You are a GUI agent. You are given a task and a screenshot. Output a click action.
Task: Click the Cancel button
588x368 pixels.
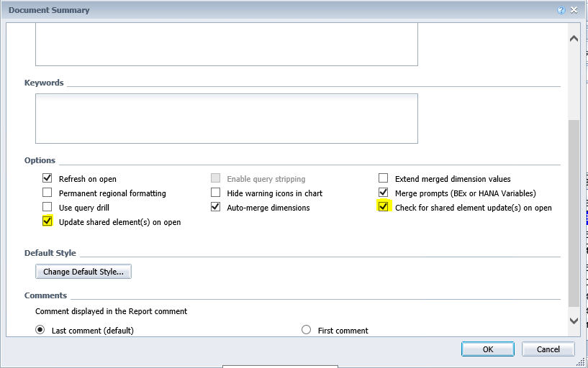(x=548, y=349)
